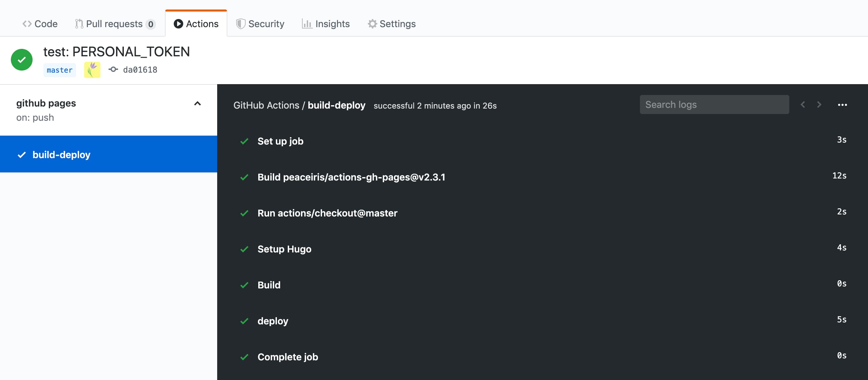Switch to the Code tab

(x=40, y=24)
